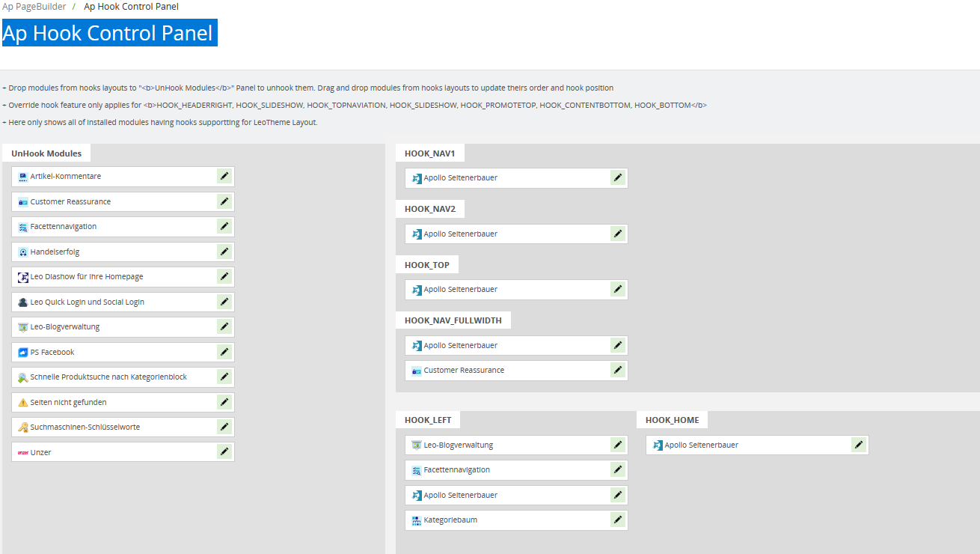Edit Kategoriebaum module in HOOK_LEFT
This screenshot has width=980, height=554.
click(x=617, y=520)
